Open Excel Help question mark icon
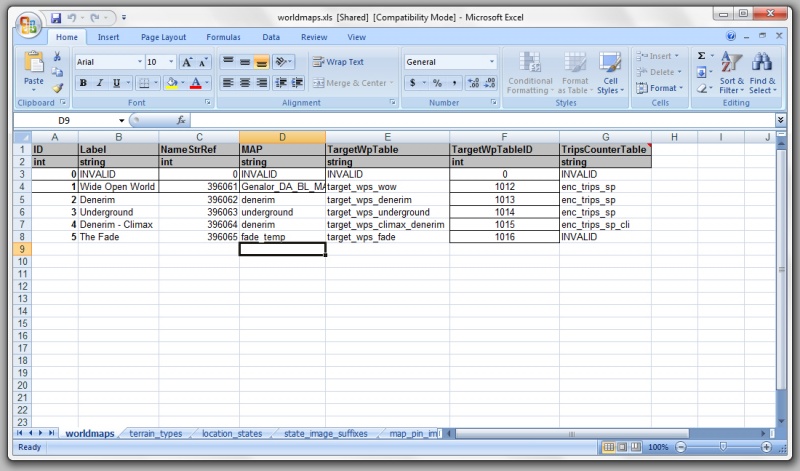 [731, 37]
